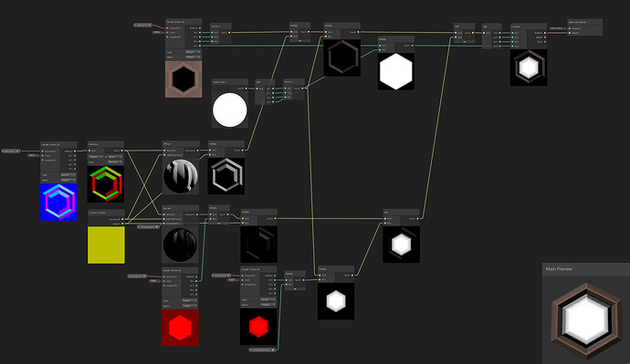Viewport: 630px width, 364px height.
Task: Collapse the Add node next to Split at top
Action: [464, 42]
